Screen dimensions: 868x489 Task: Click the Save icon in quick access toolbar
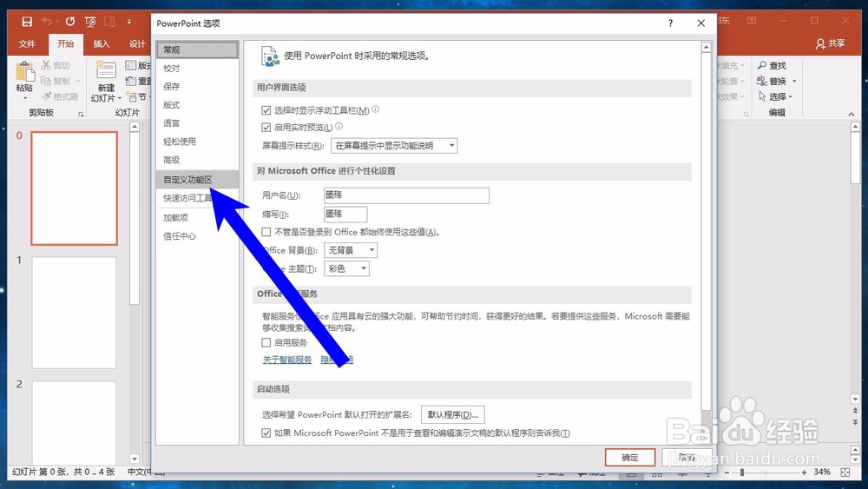coord(27,22)
